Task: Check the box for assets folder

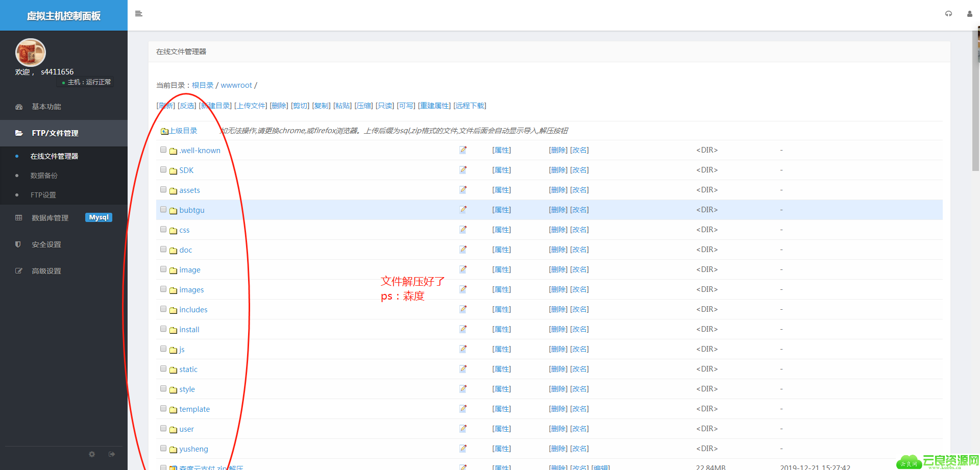Action: tap(163, 189)
